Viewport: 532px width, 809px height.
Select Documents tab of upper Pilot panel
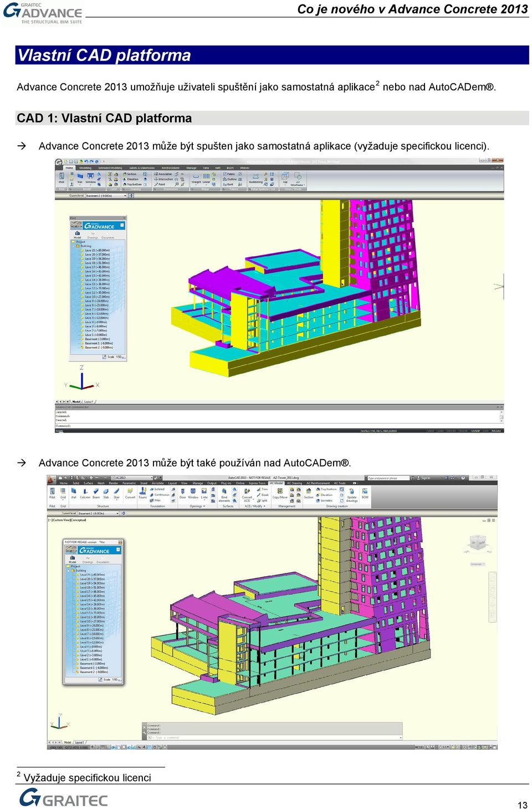pos(108,235)
